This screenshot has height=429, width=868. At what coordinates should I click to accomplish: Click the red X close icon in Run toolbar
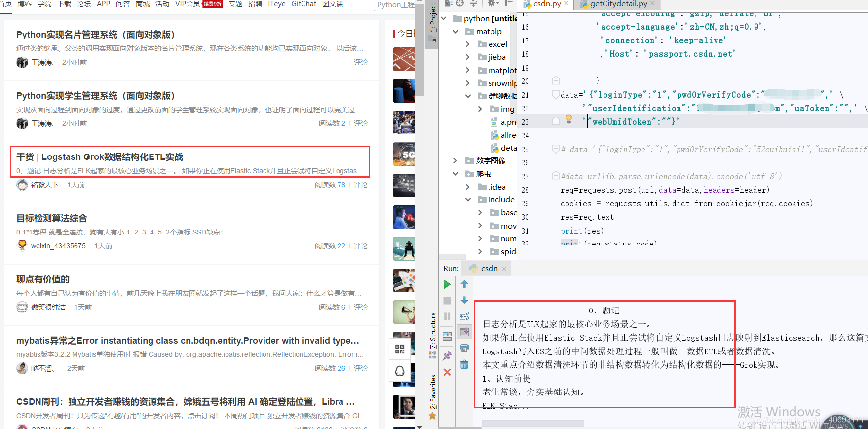coord(447,372)
